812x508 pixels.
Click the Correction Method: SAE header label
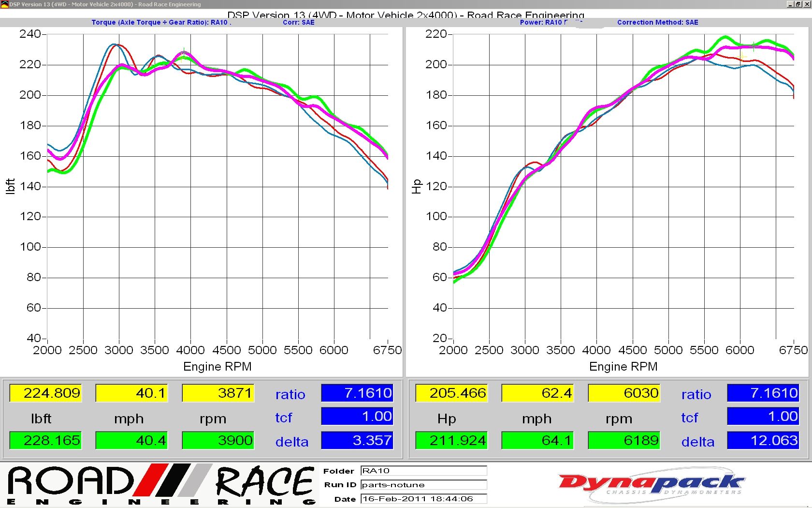pyautogui.click(x=657, y=22)
